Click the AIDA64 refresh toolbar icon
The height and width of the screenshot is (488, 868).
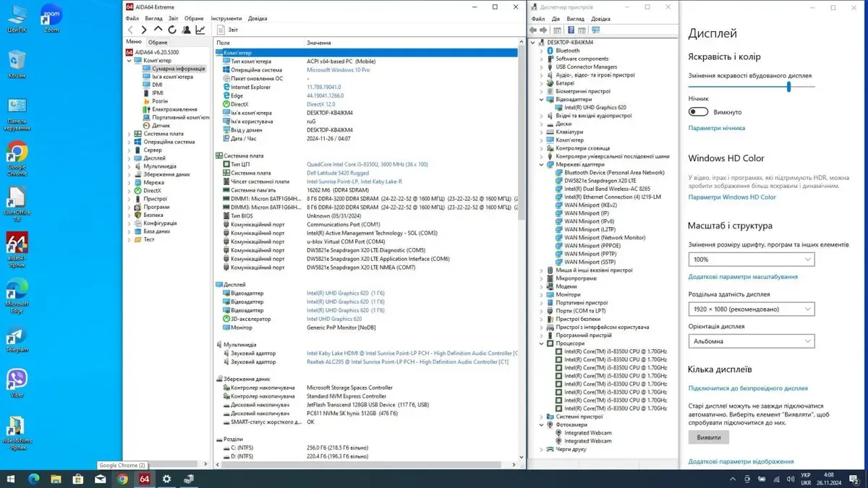coord(172,30)
